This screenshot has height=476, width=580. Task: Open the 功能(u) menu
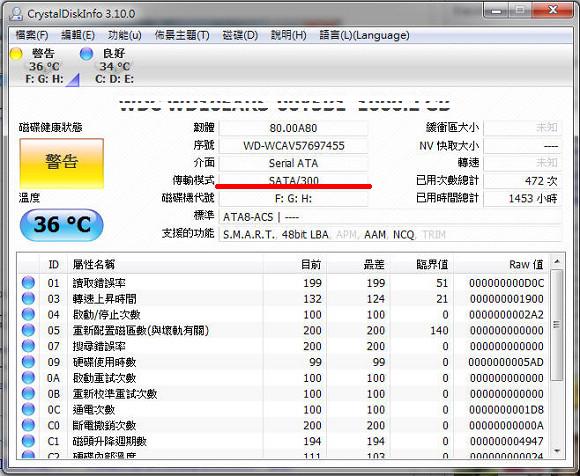pyautogui.click(x=125, y=36)
